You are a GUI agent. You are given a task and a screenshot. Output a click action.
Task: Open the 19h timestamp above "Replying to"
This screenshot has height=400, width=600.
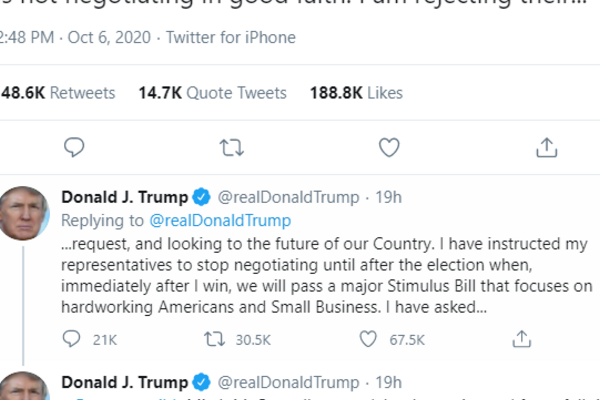click(383, 197)
